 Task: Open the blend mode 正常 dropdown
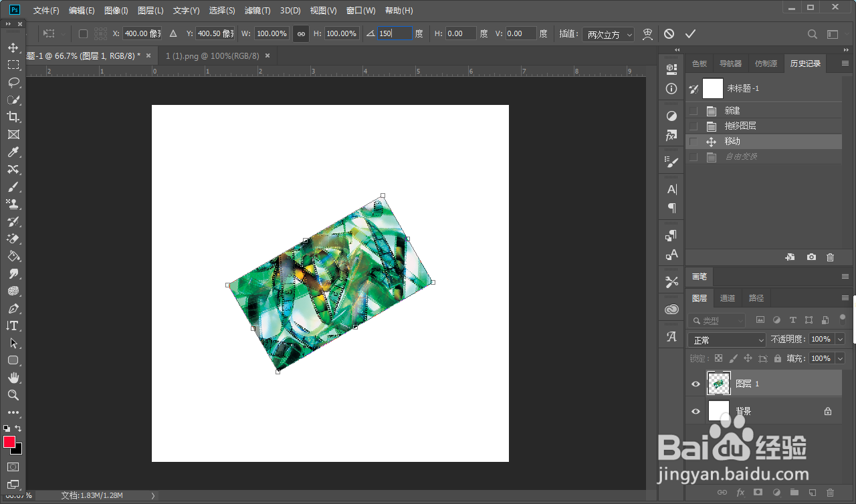[x=727, y=340]
